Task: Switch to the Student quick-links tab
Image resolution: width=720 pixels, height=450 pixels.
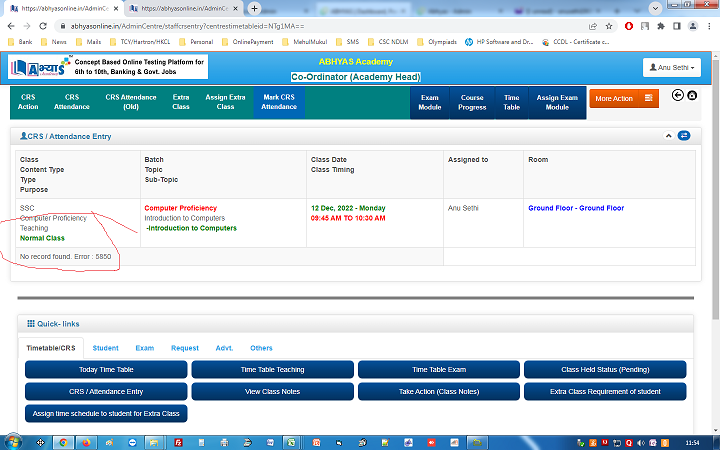Action: 105,348
